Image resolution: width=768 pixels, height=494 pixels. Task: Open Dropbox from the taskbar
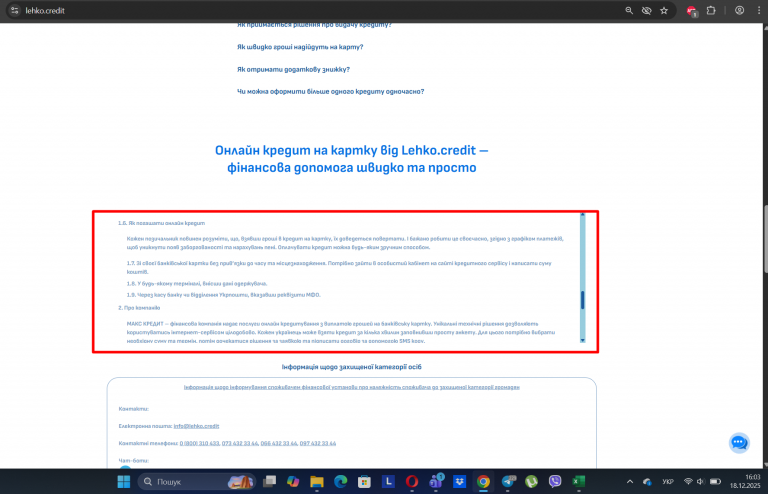pyautogui.click(x=459, y=482)
